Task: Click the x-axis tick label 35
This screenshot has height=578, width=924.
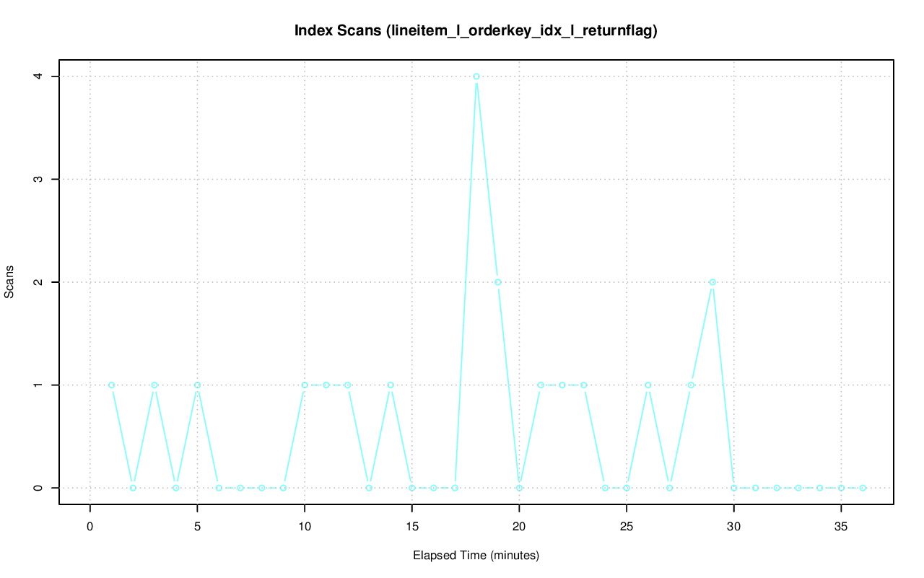Action: [841, 526]
